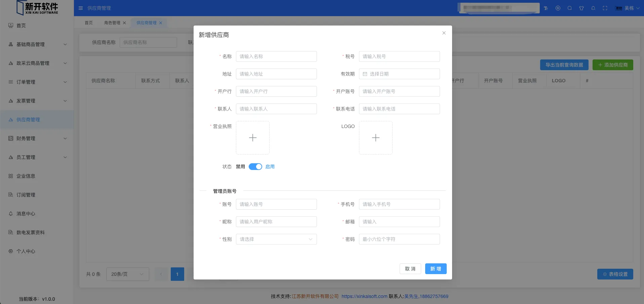Close the 新增供应商 dialog with the X icon
Screen dimensions: 644x304
point(444,33)
